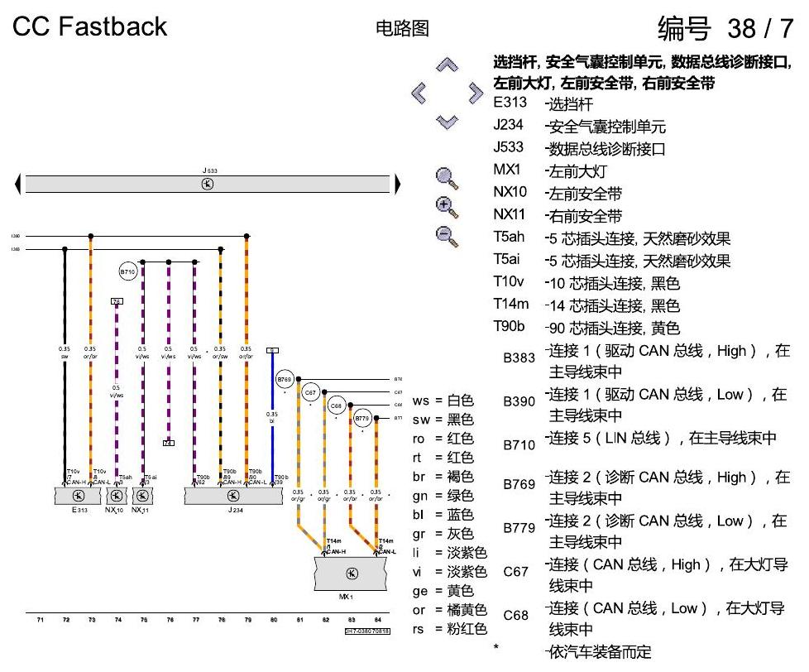
Task: Click the C68 legend entry
Action: pyautogui.click(x=644, y=618)
